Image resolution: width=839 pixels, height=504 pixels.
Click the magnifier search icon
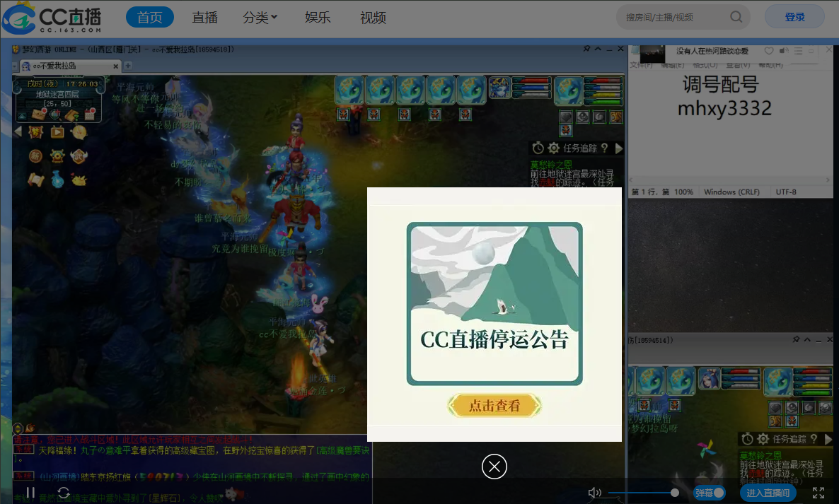coord(736,17)
